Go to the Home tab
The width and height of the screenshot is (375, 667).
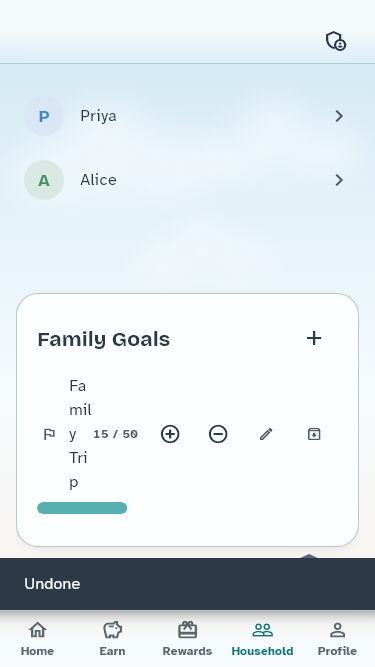[x=37, y=638]
